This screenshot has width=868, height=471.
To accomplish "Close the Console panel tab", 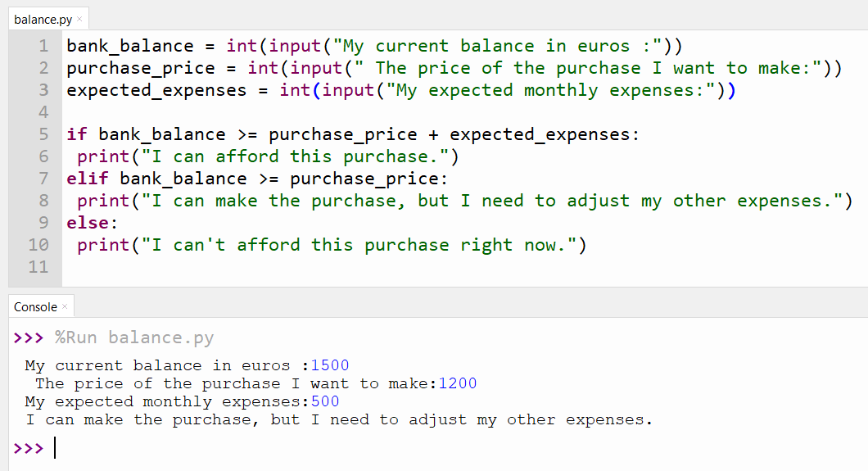I will coord(65,306).
